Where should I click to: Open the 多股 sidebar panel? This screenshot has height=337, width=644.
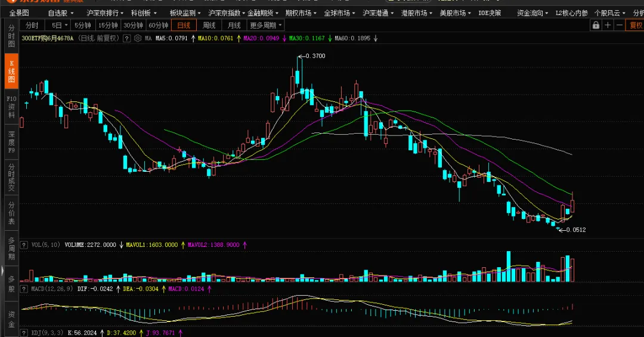point(11,284)
